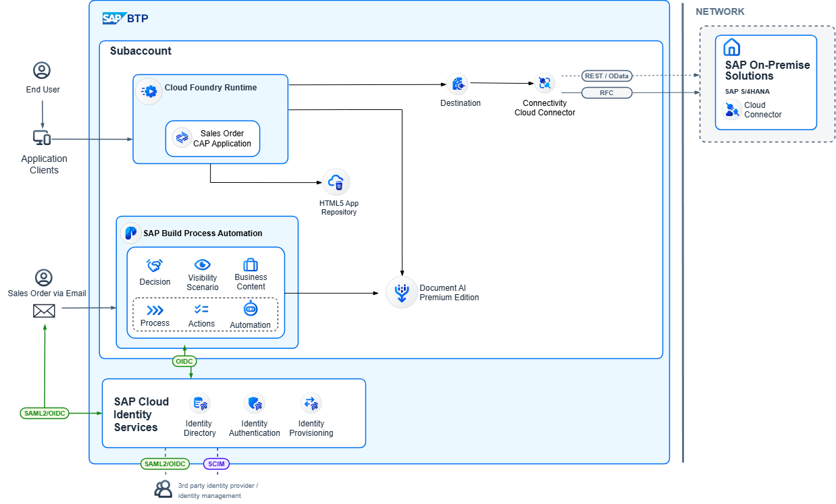836x504 pixels.
Task: Select the REST / OData pill label
Action: click(x=607, y=76)
